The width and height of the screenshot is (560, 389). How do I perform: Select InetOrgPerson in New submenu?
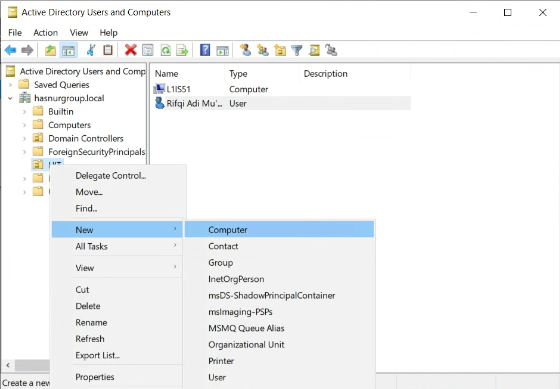coord(279,279)
